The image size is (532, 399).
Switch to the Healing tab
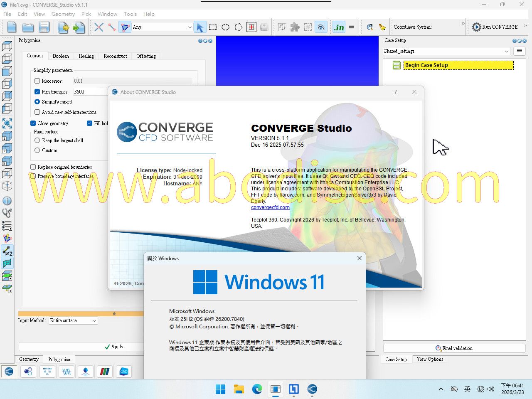[86, 56]
